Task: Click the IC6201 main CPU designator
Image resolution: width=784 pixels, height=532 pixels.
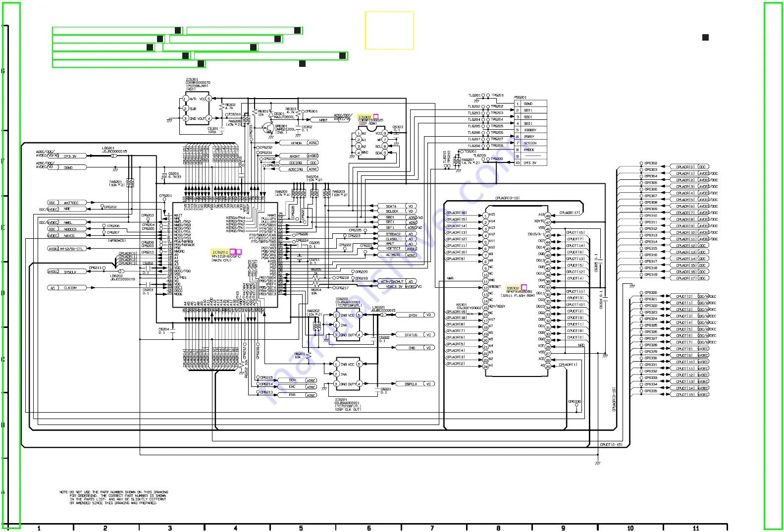Action: [x=220, y=252]
